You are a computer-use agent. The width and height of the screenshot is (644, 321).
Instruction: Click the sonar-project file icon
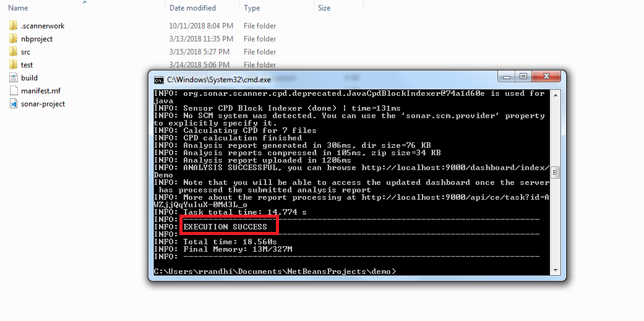coord(13,104)
